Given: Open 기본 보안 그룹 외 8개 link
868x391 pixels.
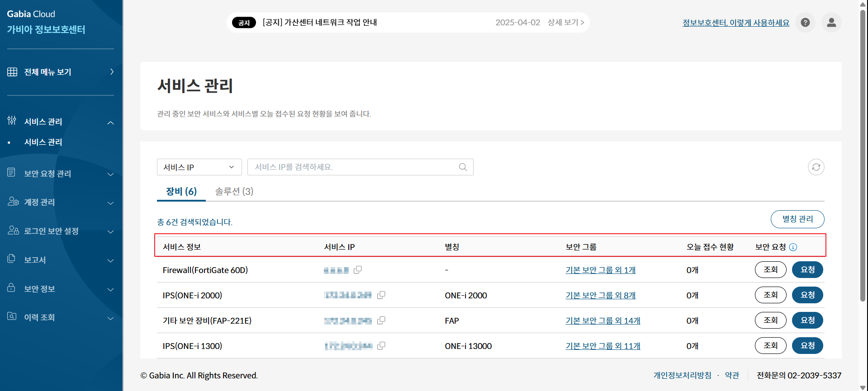Looking at the screenshot, I should coord(600,296).
